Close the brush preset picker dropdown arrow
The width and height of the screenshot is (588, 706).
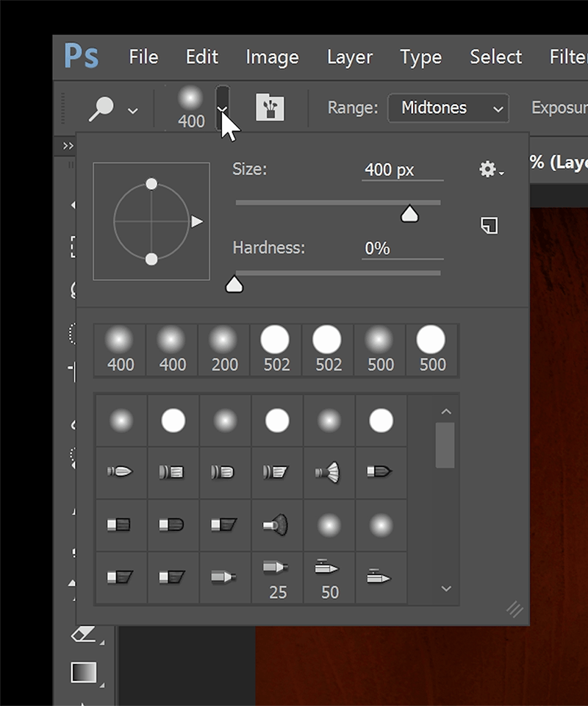tap(223, 109)
